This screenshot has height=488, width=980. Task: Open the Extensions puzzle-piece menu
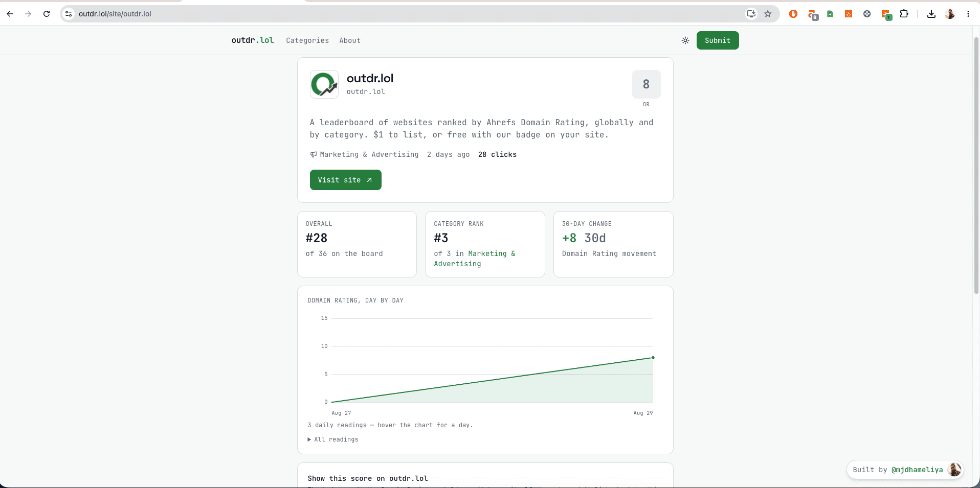[x=904, y=14]
